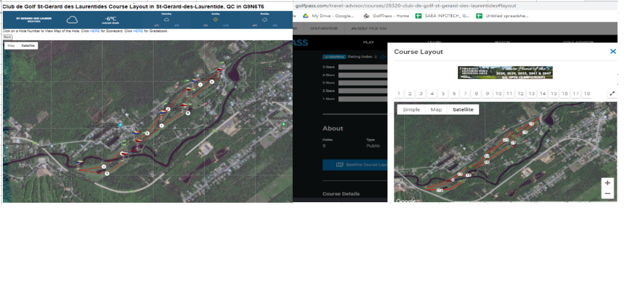
Task: Click the Saturday cloud forecast icon
Action: point(167,20)
